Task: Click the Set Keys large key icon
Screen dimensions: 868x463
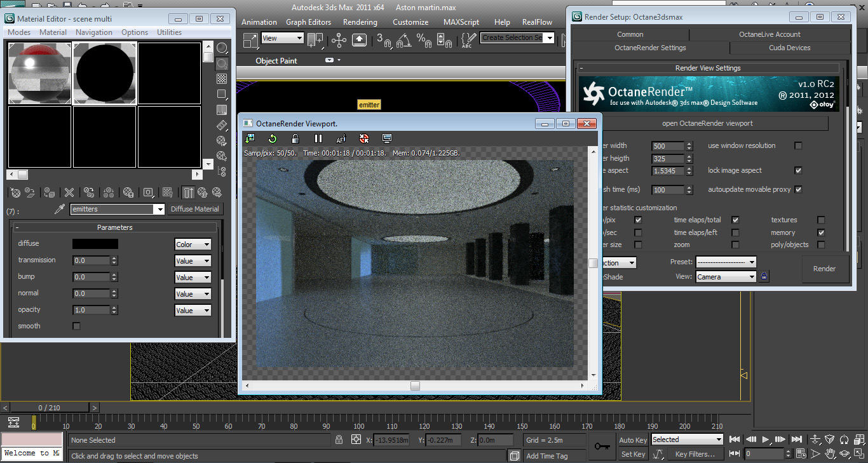Action: (x=602, y=446)
